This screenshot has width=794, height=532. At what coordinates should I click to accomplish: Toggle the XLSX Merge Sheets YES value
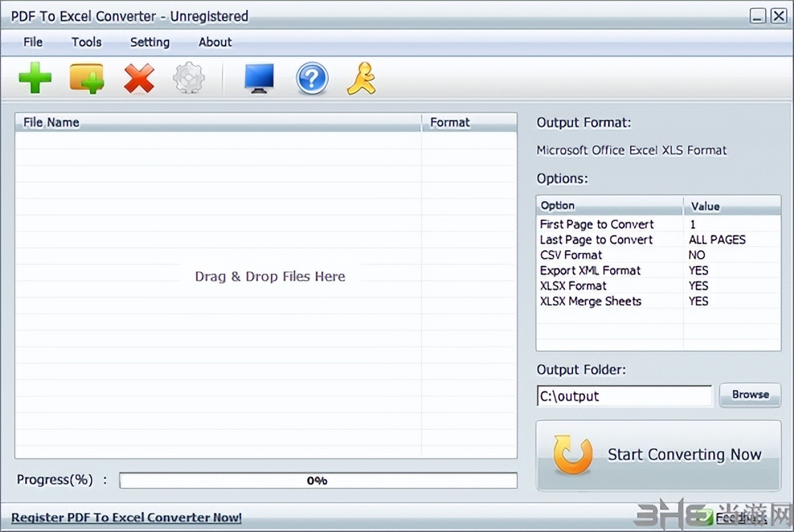(x=698, y=301)
